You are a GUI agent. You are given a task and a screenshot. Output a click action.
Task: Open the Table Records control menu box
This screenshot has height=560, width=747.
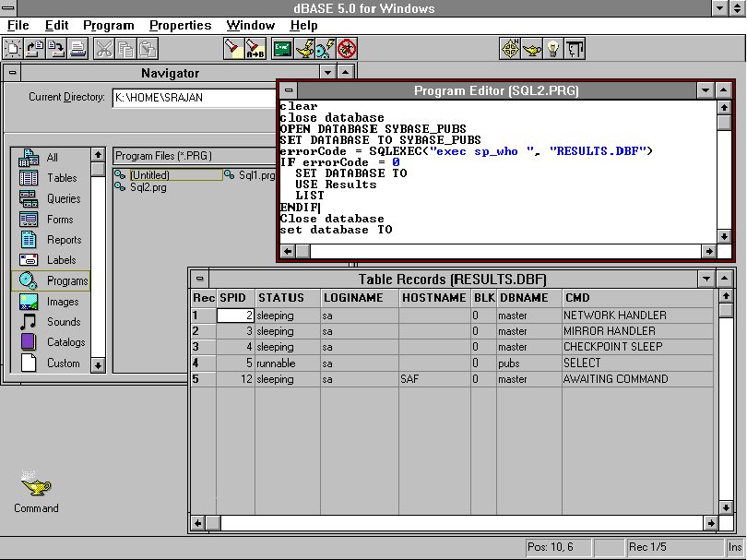[x=199, y=279]
